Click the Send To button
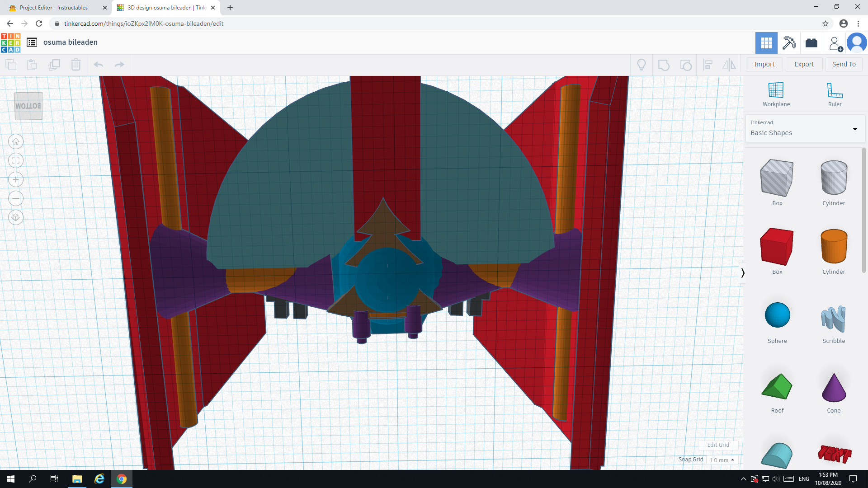868x488 pixels. 844,65
